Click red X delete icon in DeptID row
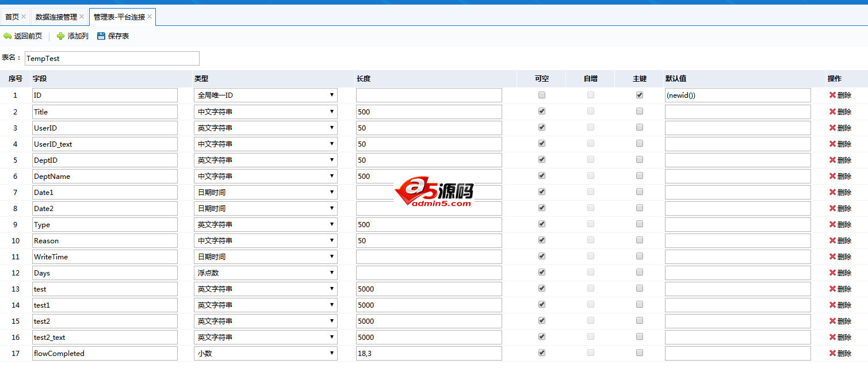 pos(832,160)
